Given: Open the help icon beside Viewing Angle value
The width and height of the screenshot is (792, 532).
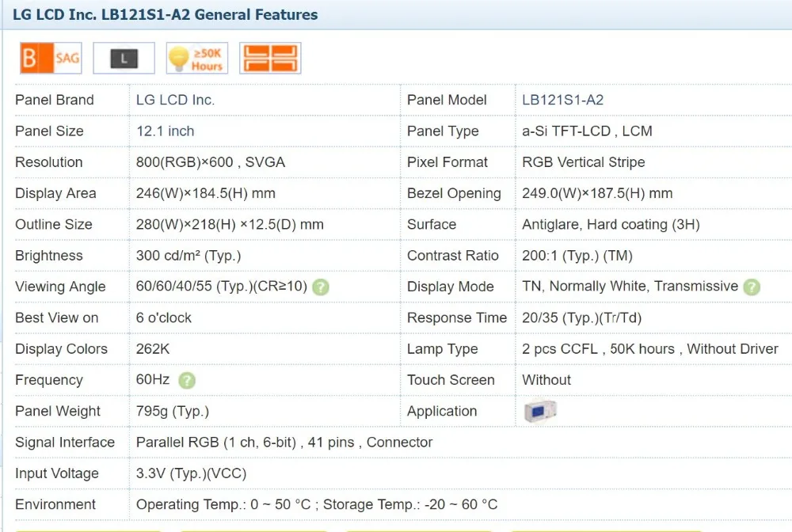Looking at the screenshot, I should pyautogui.click(x=321, y=287).
